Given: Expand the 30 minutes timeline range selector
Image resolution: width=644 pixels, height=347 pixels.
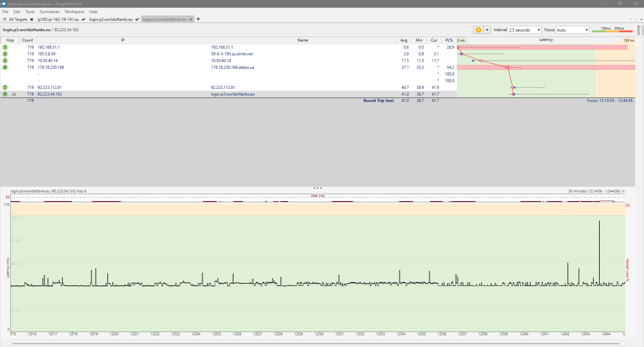Looking at the screenshot, I should coord(623,191).
